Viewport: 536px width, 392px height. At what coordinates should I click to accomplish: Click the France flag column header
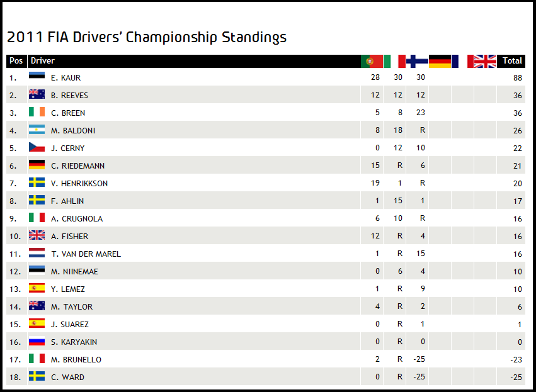[x=462, y=61]
